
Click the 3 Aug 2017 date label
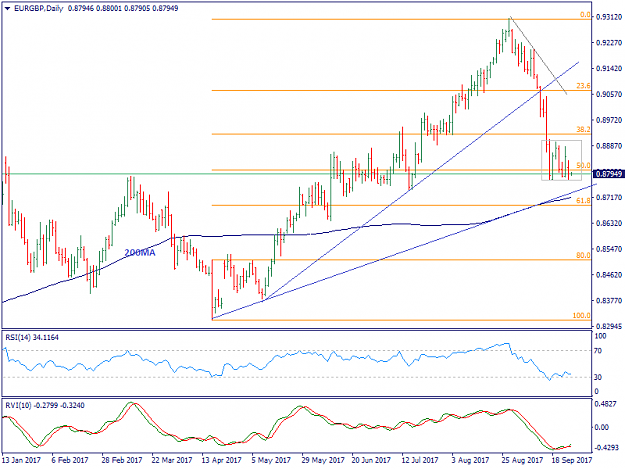tap(471, 460)
